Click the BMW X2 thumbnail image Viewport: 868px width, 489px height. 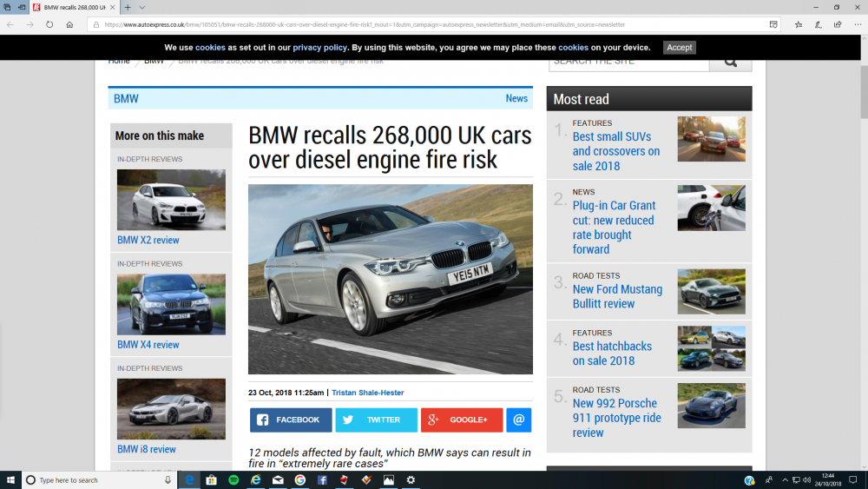point(171,200)
